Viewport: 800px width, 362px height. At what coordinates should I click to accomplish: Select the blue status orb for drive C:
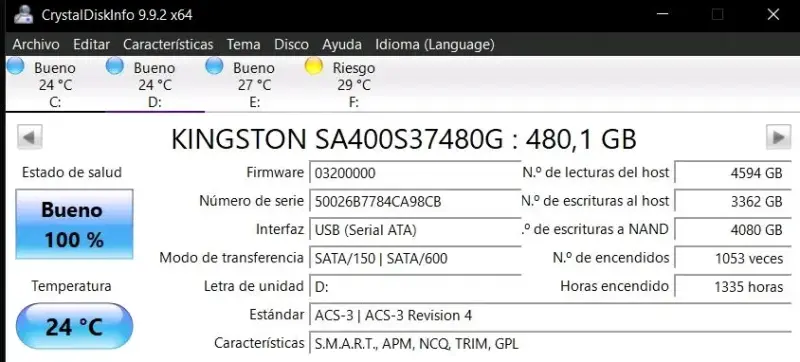point(15,66)
